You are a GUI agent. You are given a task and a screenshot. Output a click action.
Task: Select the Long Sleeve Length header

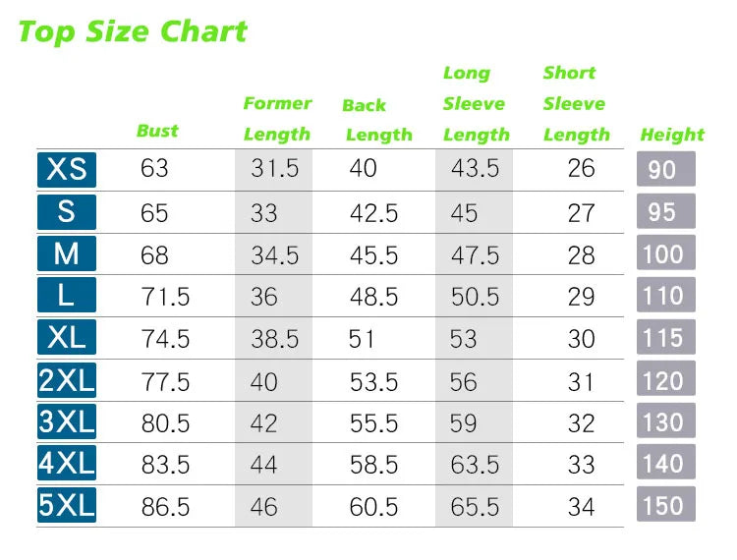point(477,104)
